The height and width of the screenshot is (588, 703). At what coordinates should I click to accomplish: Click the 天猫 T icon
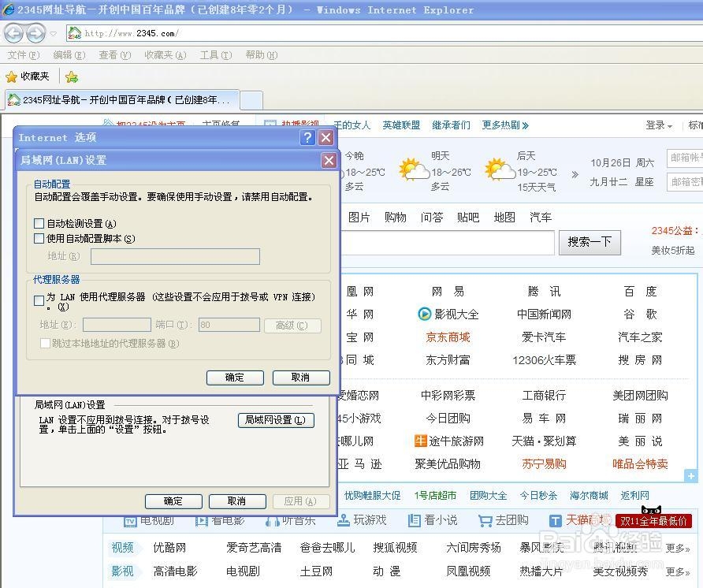tap(555, 521)
